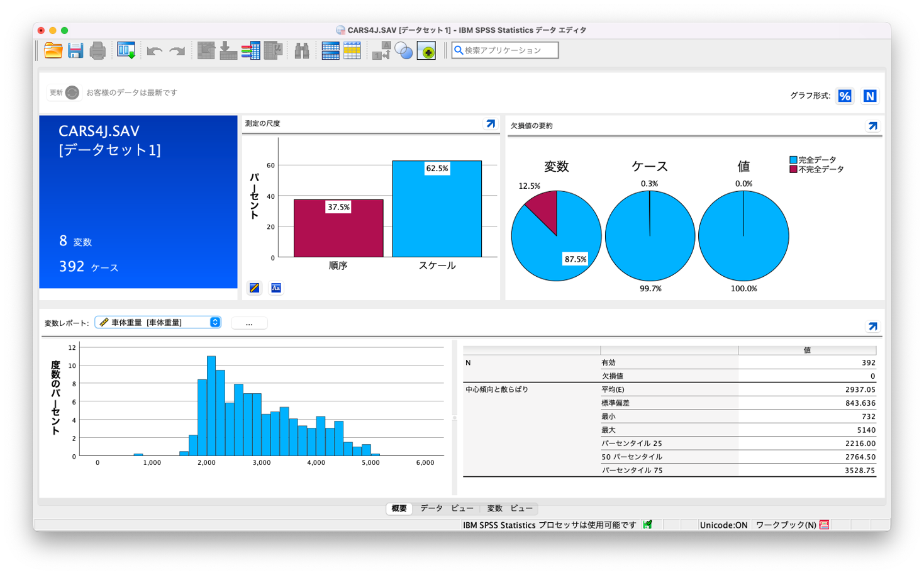Click the yellow grid toolbar icon
Viewport: 924px width, 575px height.
pos(352,50)
